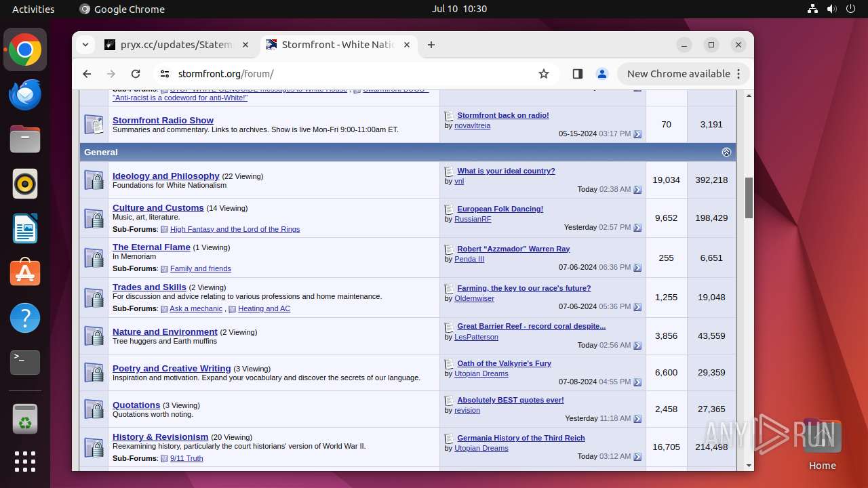View user profile novavltreia
Image resolution: width=868 pixels, height=488 pixels.
click(472, 125)
